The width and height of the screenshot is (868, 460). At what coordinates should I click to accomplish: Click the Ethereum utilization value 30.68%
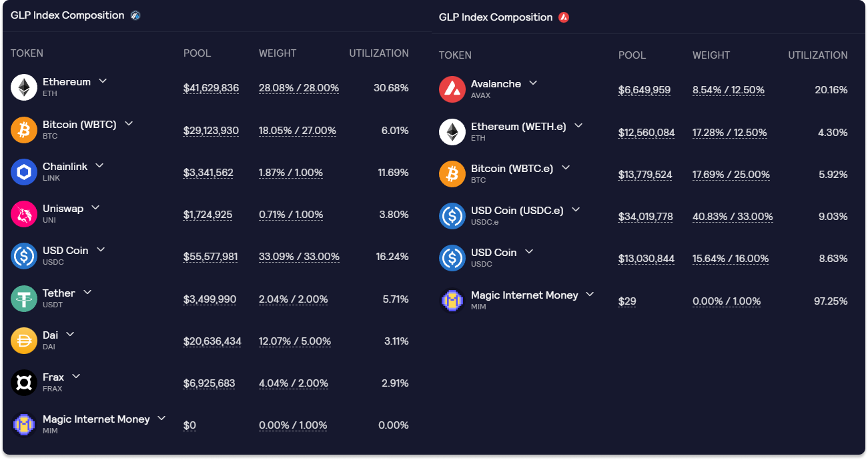[391, 88]
